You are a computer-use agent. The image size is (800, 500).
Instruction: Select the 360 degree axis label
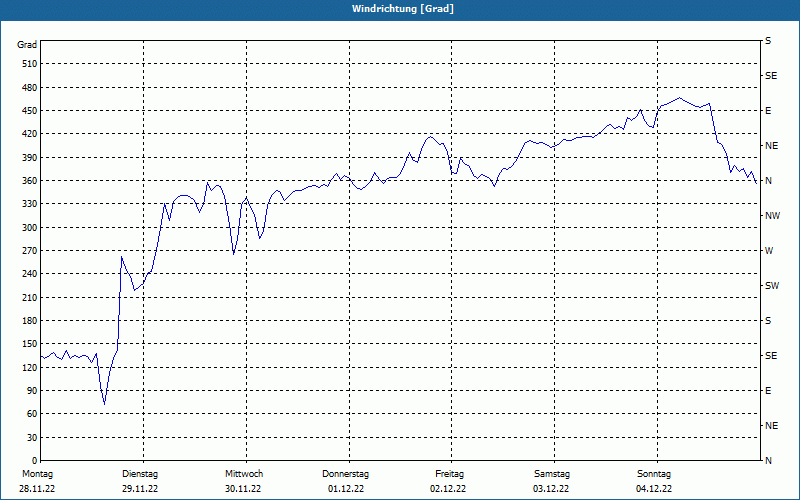[30, 181]
